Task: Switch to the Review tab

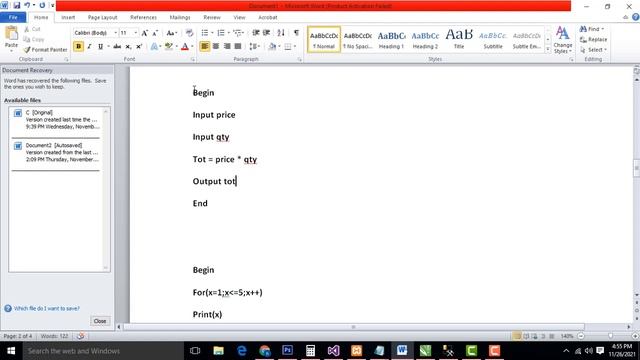Action: 212,18
